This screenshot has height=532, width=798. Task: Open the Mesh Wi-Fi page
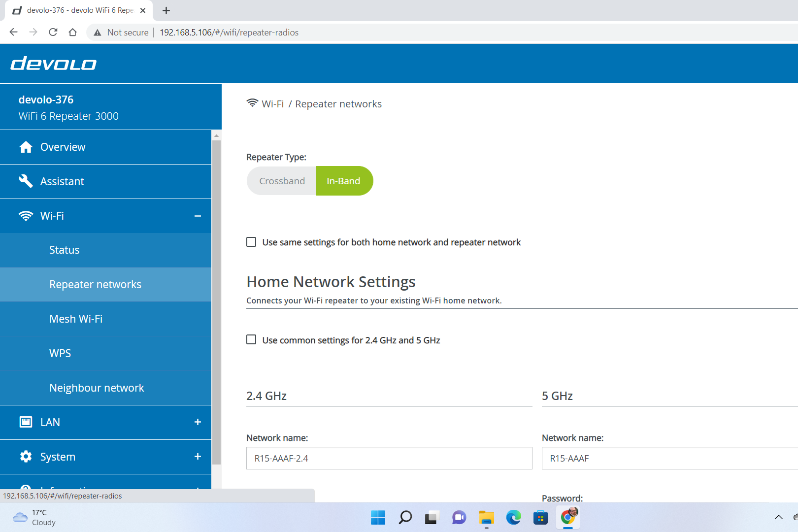click(76, 319)
